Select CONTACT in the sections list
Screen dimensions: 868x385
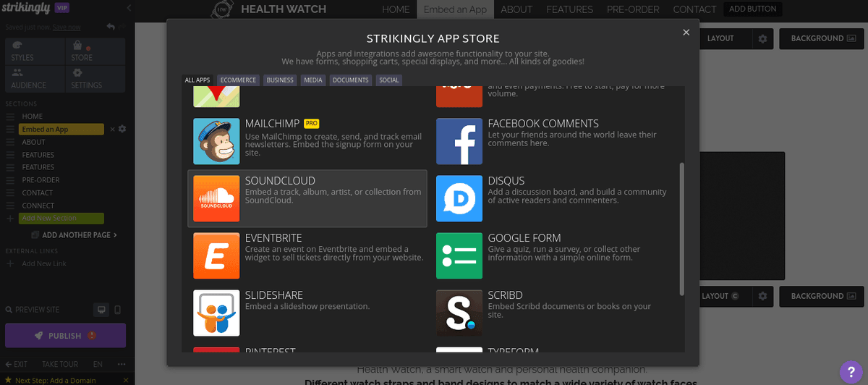[38, 193]
